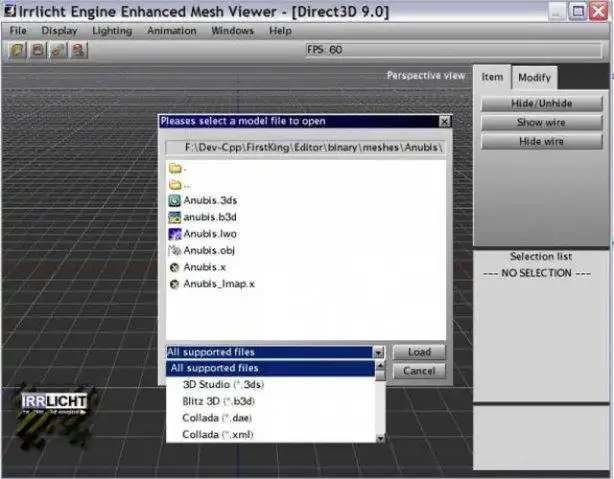Switch to the Modify tab
The width and height of the screenshot is (614, 479).
pyautogui.click(x=534, y=78)
